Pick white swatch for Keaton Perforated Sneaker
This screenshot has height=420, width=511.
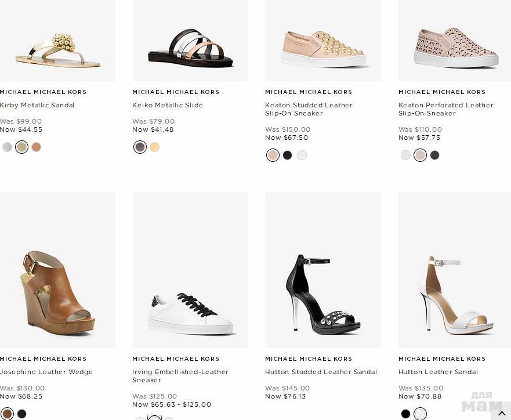[x=405, y=155]
